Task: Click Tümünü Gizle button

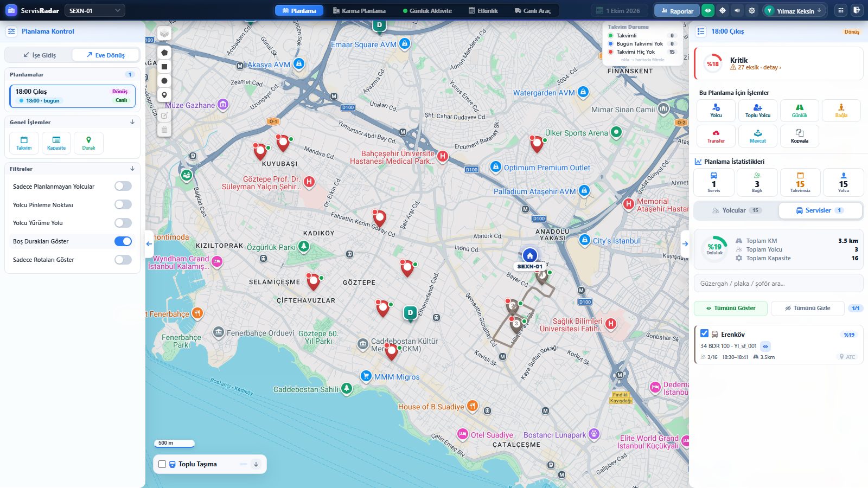Action: coord(808,308)
